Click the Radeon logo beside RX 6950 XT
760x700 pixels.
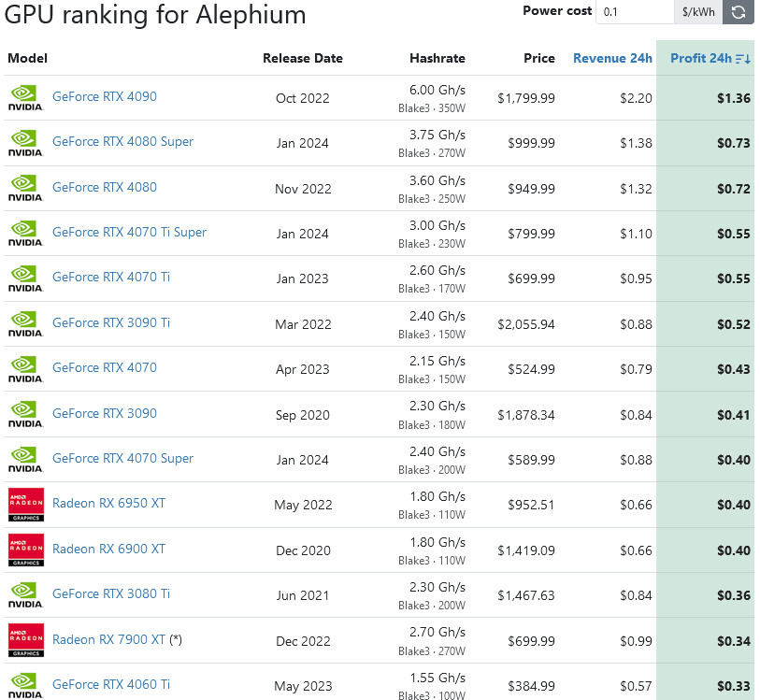click(26, 505)
